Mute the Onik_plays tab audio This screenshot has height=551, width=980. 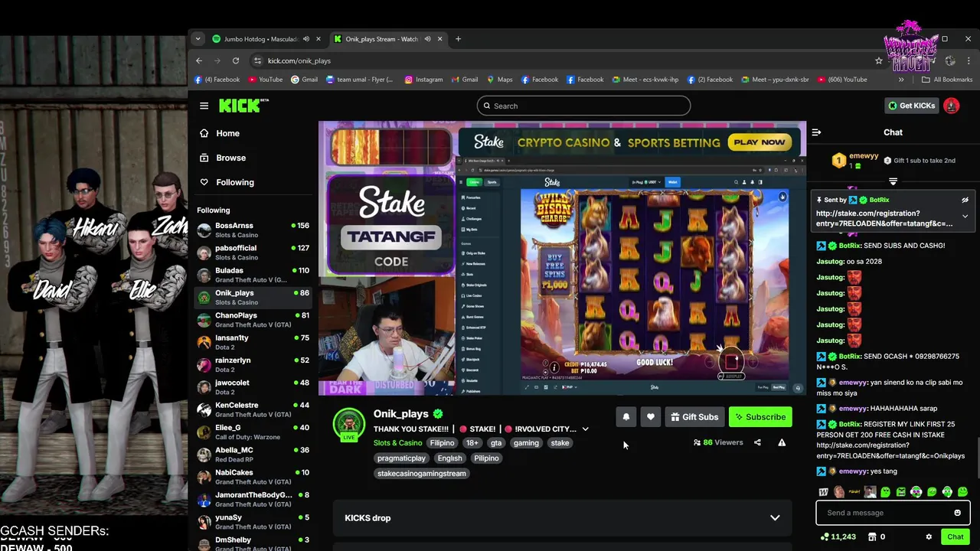tap(427, 39)
